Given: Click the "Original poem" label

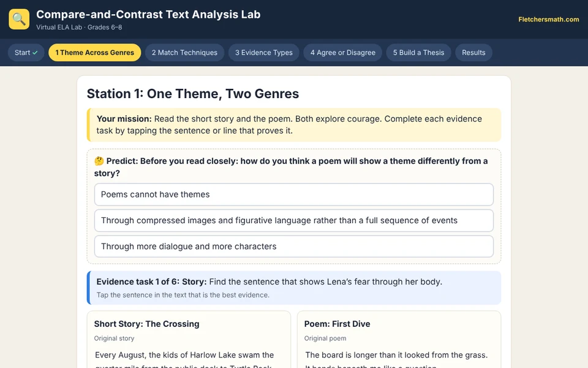Looking at the screenshot, I should tap(325, 339).
